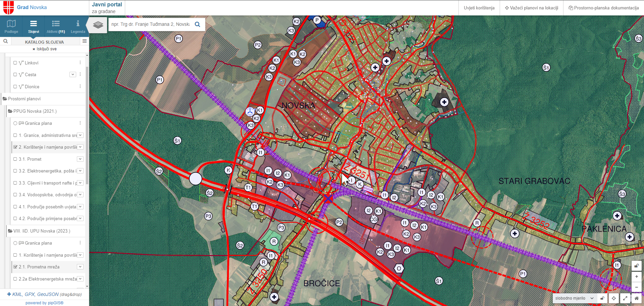This screenshot has height=306, width=644.
Task: Click the Isključi sve link
Action: click(x=45, y=49)
